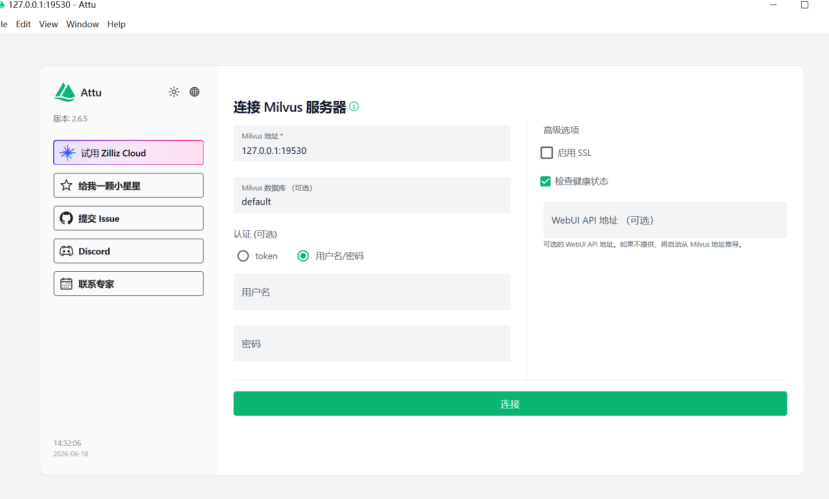The image size is (829, 499).
Task: Open 提交 Issue button
Action: pos(128,218)
